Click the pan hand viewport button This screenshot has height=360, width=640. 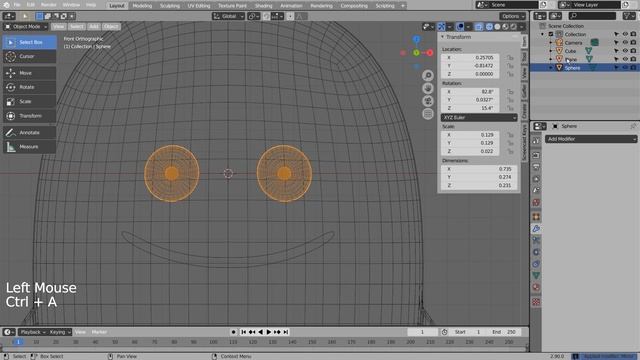click(x=428, y=88)
